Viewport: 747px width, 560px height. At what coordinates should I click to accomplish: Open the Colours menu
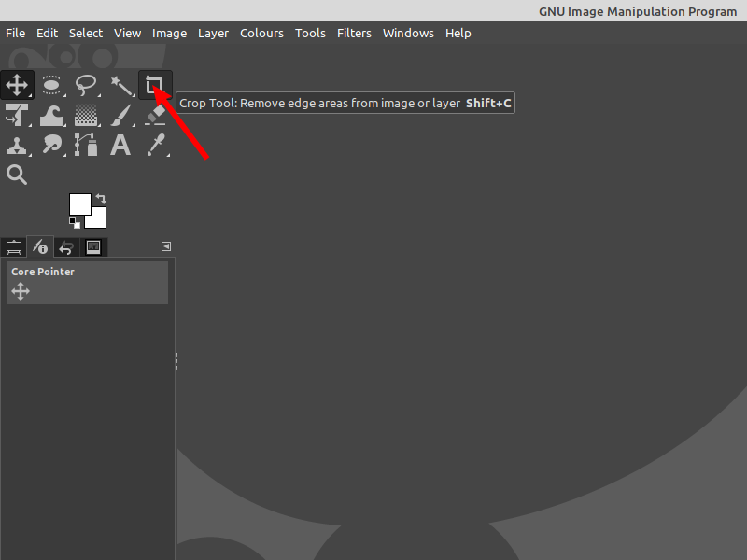pyautogui.click(x=261, y=33)
